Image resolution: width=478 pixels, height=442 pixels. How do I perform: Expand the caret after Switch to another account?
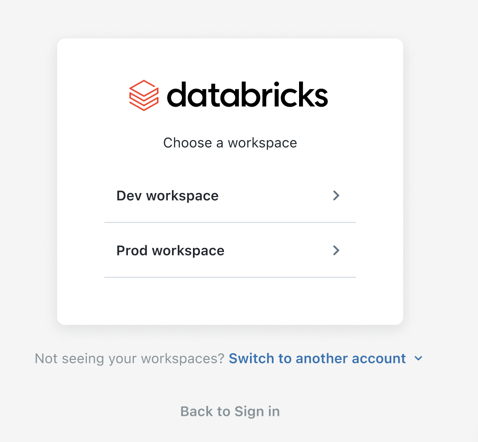click(x=418, y=359)
